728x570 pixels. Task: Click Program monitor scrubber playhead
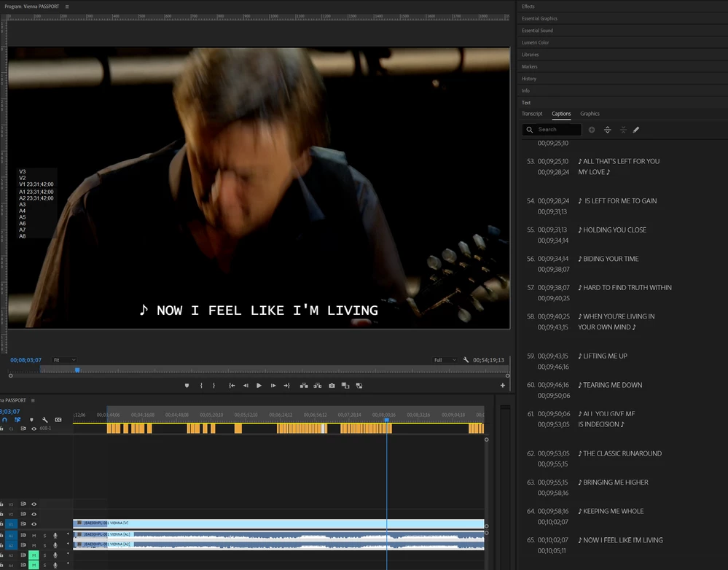coord(77,370)
